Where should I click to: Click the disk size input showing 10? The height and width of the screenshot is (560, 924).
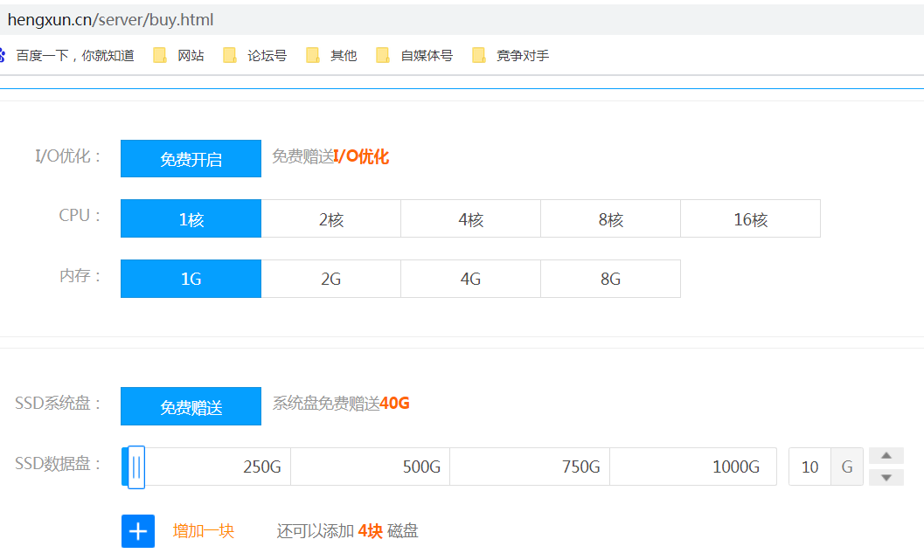pos(809,467)
